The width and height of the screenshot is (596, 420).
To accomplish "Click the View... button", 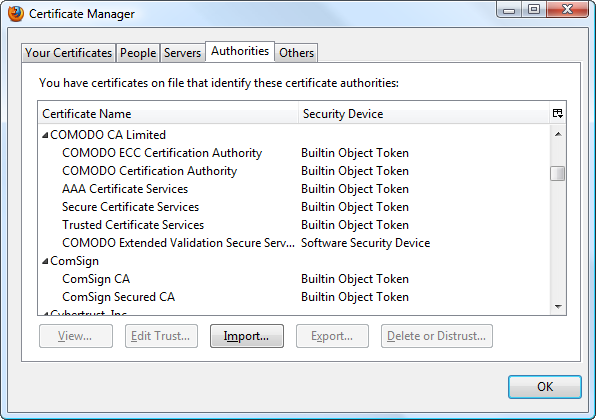I will [x=76, y=336].
